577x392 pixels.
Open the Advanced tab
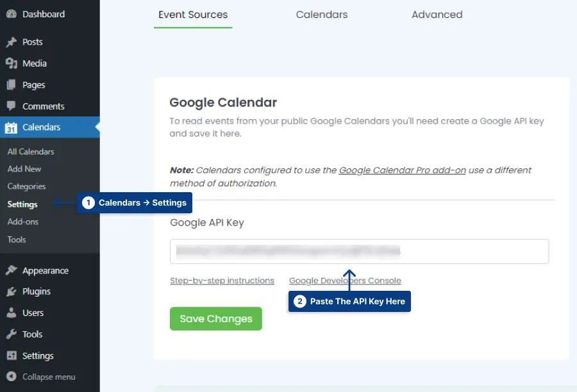437,14
